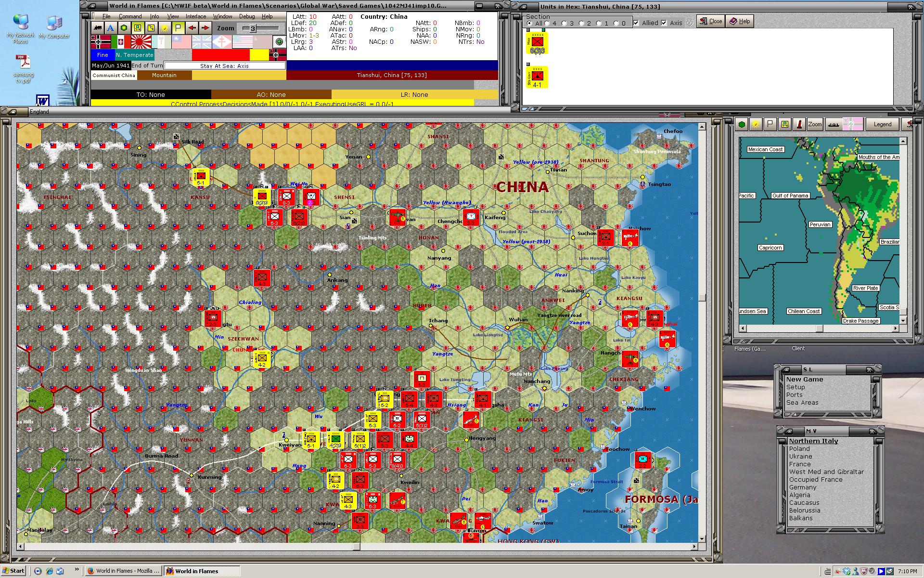The image size is (924, 578).
Task: Click the Start button on taskbar
Action: 13,571
